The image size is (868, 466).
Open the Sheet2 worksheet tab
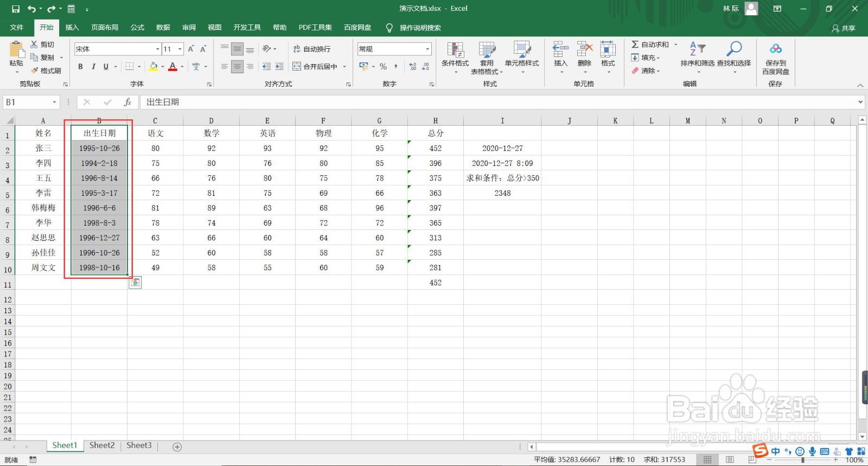102,445
